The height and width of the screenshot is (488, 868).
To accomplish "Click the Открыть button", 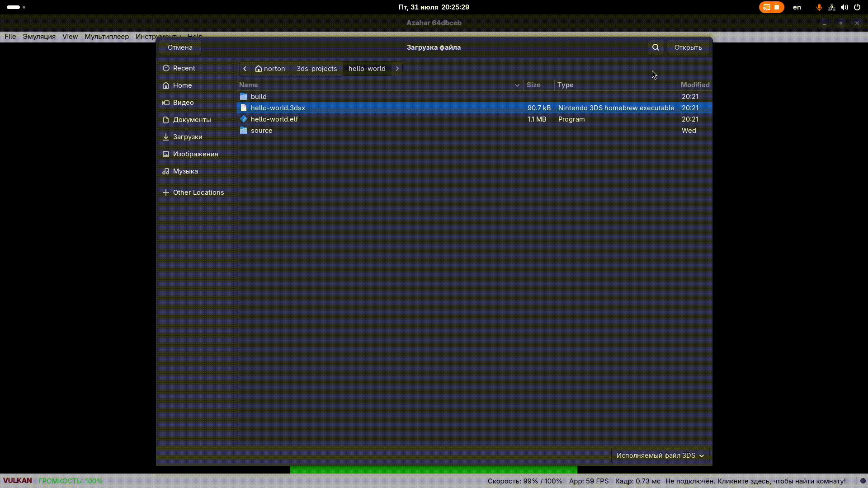I will coord(688,47).
